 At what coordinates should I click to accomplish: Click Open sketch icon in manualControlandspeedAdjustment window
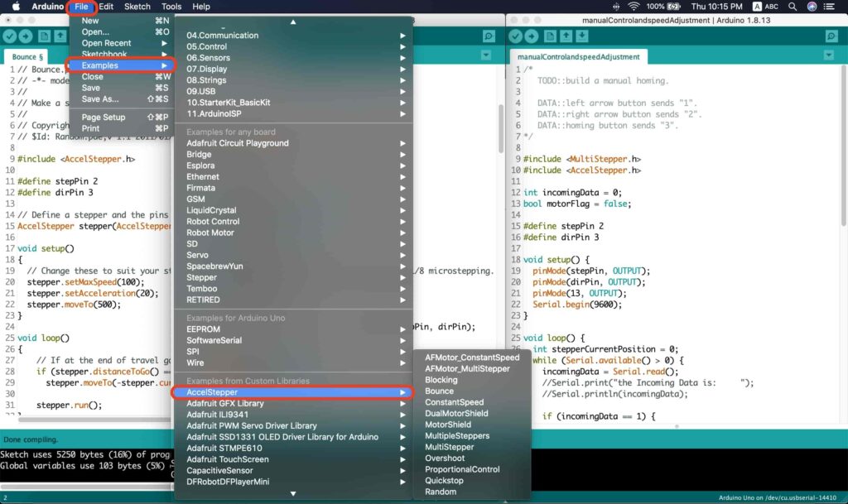pos(566,36)
